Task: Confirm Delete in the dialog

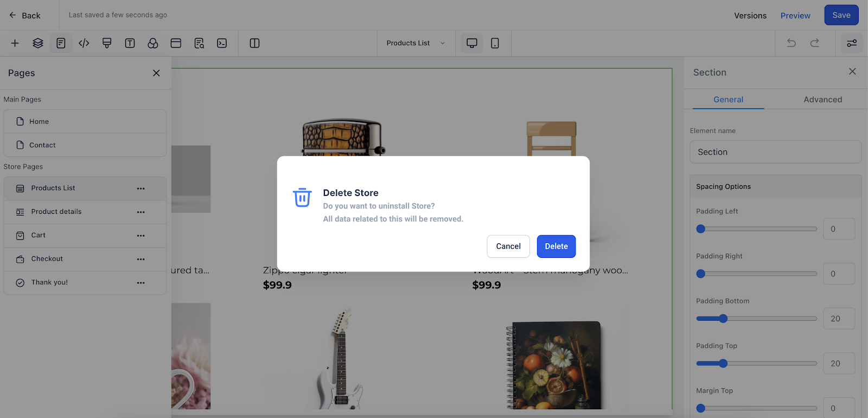Action: pyautogui.click(x=556, y=246)
